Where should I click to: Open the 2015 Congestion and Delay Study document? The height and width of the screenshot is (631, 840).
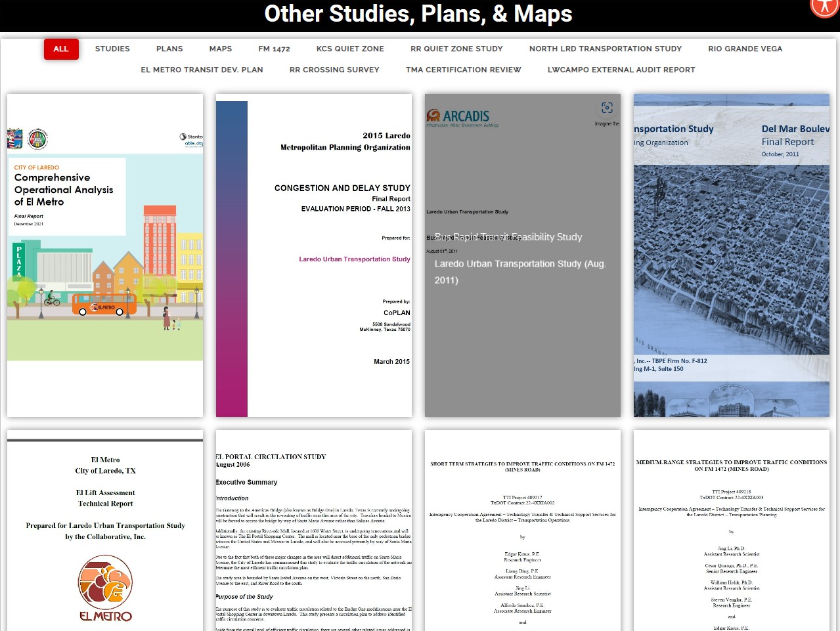point(313,255)
